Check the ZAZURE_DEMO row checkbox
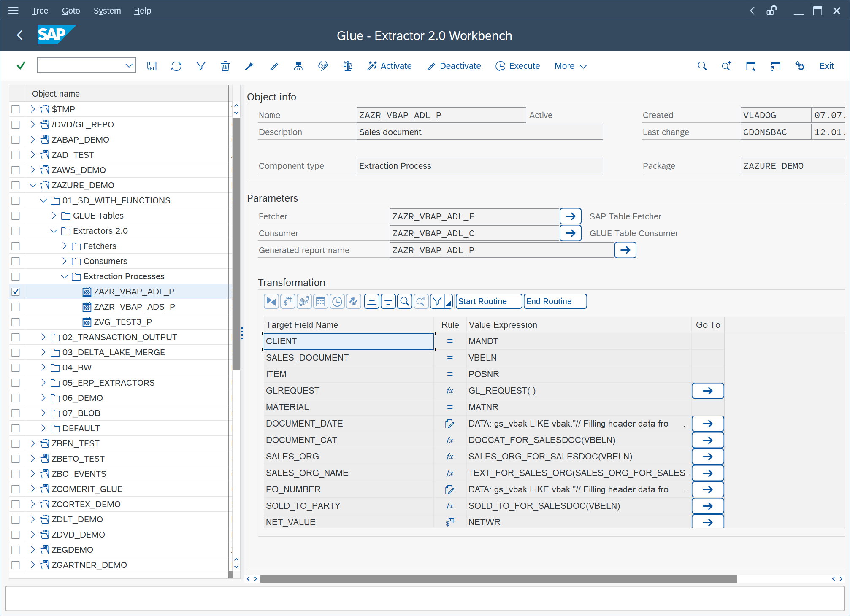Screen dimensions: 850x616 pos(16,185)
